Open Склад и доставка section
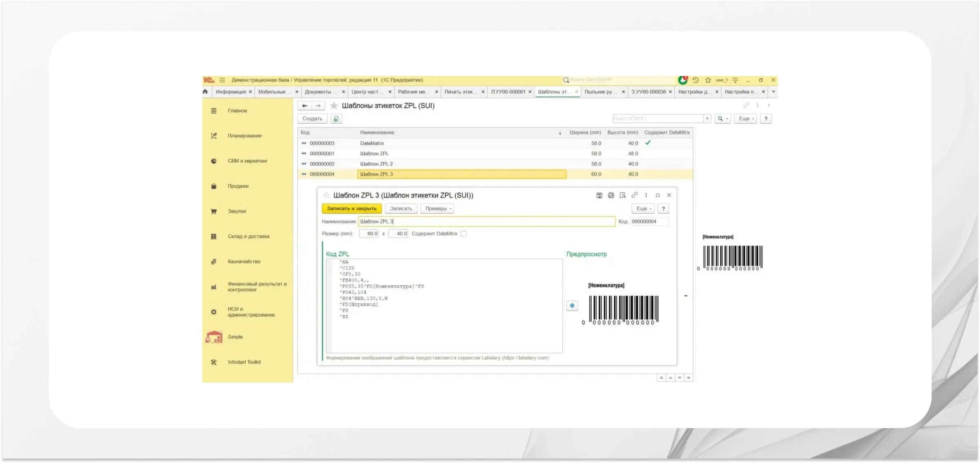The height and width of the screenshot is (463, 980). point(248,236)
